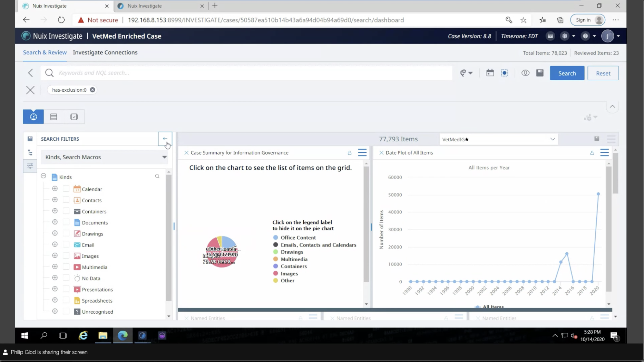Screen dimensions: 644x362
Task: Toggle Office Content legend label
Action: point(298,238)
